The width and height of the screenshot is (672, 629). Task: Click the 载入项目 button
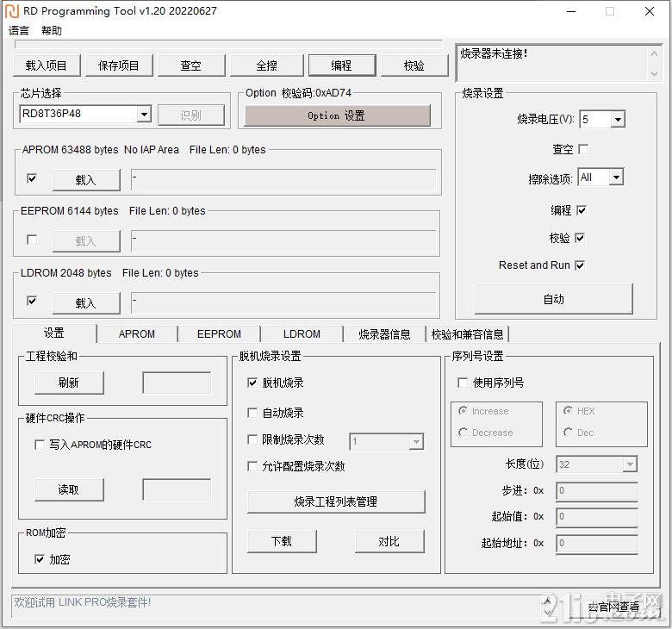coord(47,65)
